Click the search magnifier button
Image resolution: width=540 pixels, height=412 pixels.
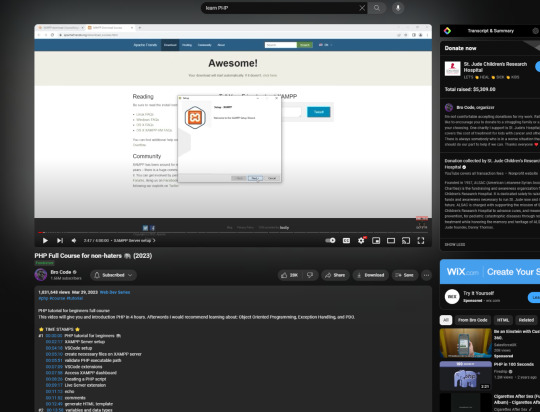377,8
